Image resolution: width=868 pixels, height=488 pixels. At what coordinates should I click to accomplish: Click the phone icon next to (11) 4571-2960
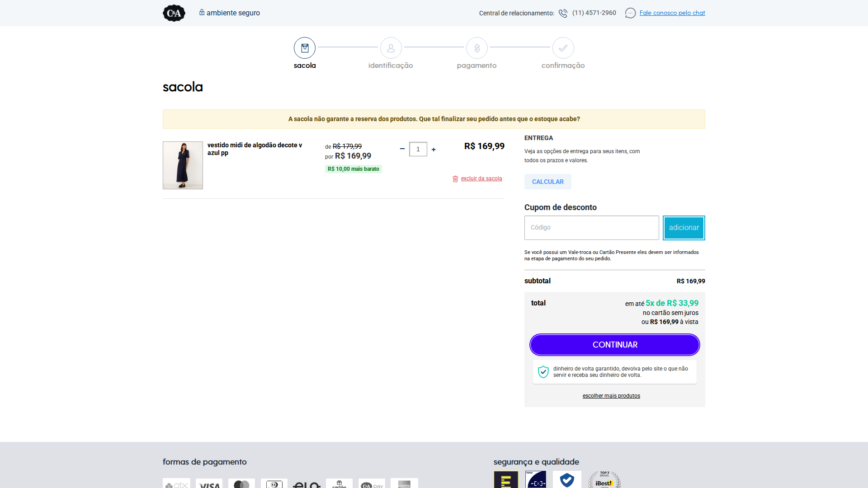(563, 13)
